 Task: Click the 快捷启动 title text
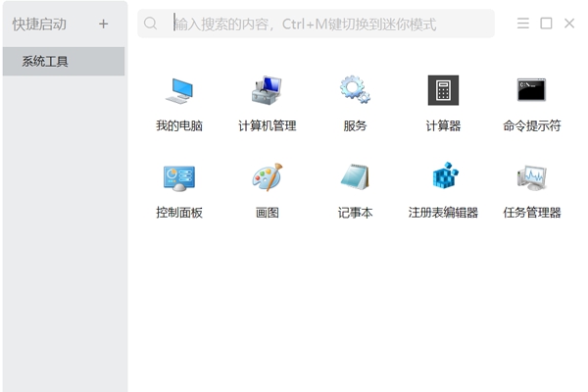tap(39, 24)
